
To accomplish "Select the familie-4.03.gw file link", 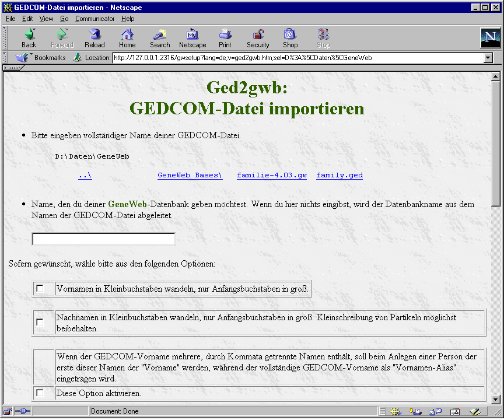I will pos(272,175).
